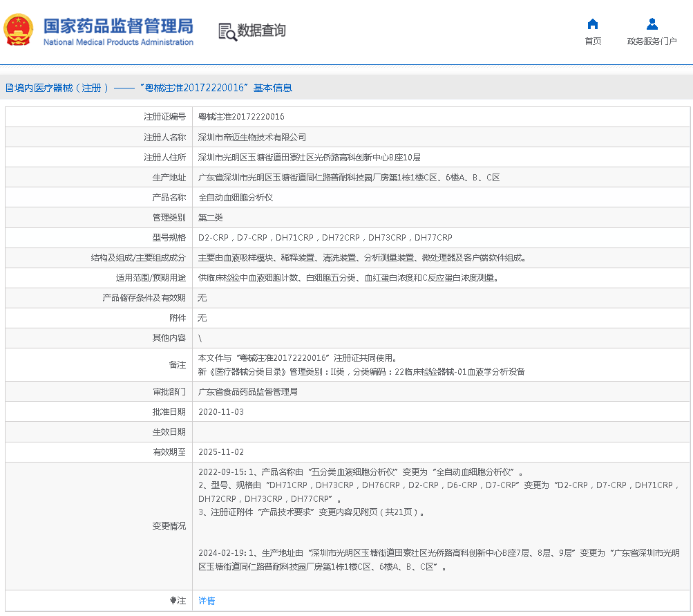This screenshot has width=693, height=616.
Task: Click the 首页 house icon
Action: pyautogui.click(x=592, y=24)
